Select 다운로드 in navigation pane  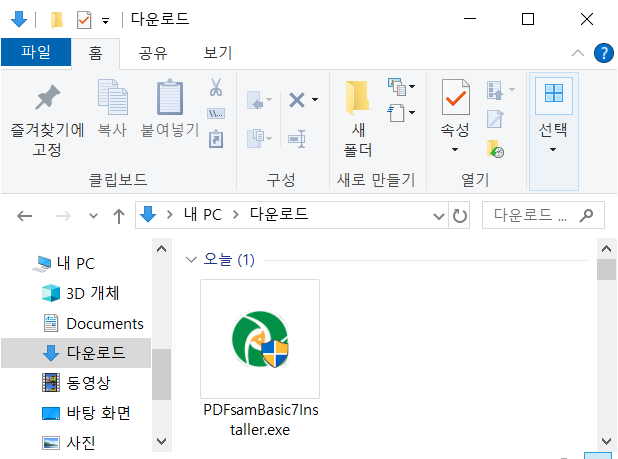[x=76, y=353]
